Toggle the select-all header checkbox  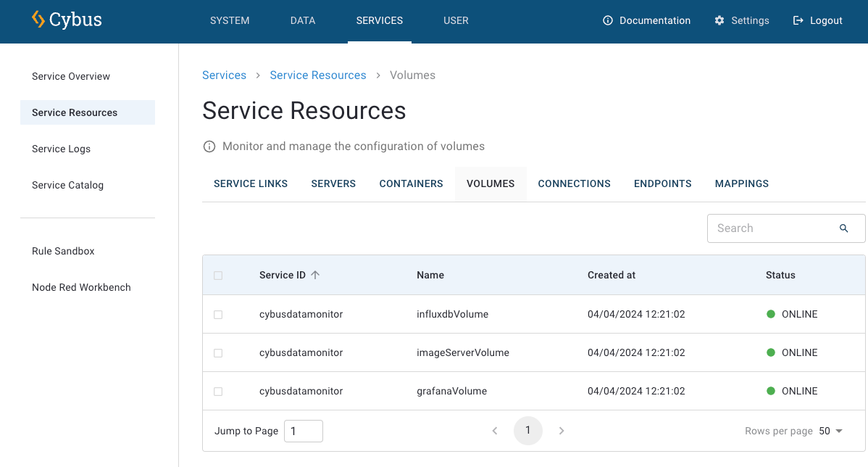click(218, 276)
